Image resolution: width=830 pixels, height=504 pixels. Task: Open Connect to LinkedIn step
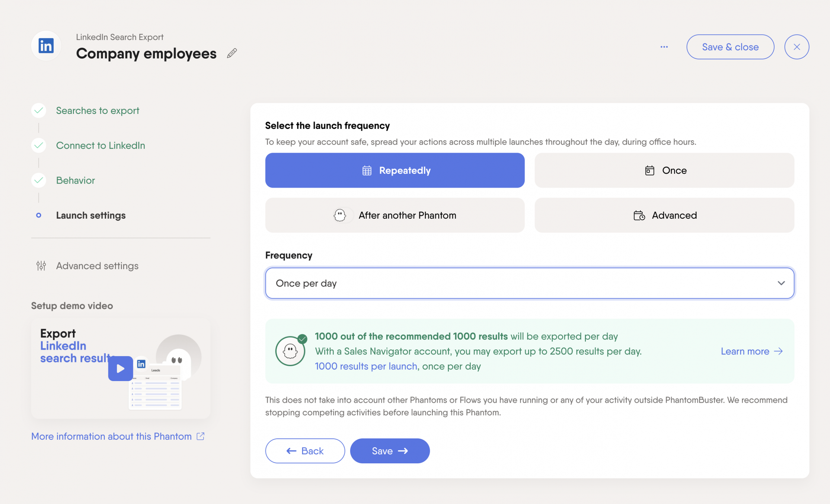click(x=101, y=146)
